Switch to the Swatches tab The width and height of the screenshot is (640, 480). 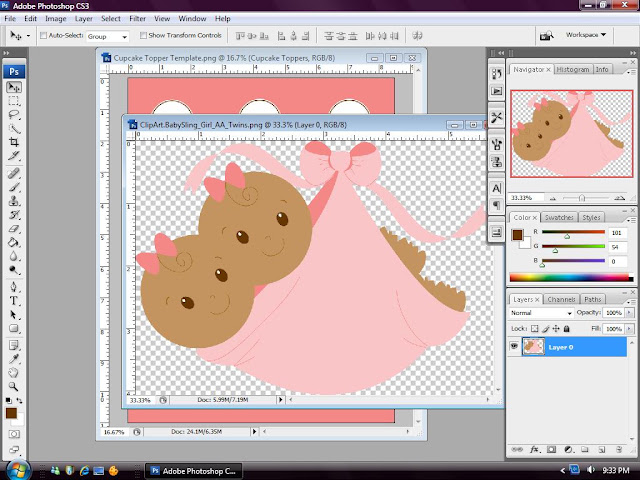click(x=559, y=218)
